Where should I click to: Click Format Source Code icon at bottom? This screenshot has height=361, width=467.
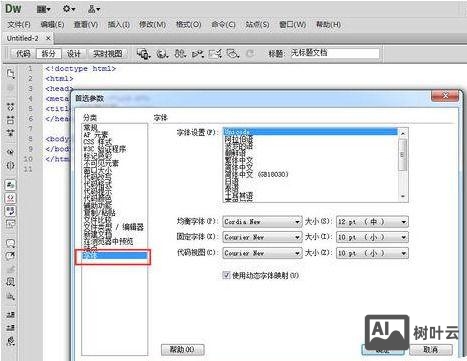click(10, 341)
